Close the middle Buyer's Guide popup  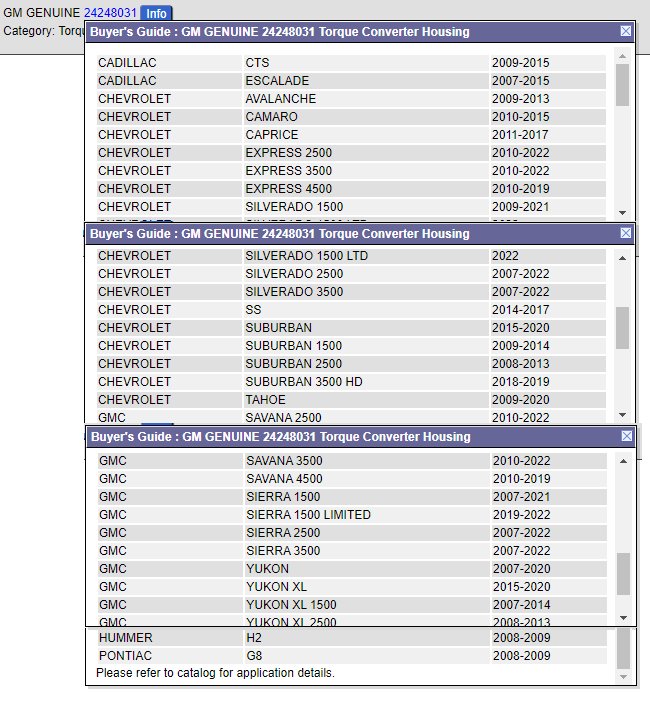pos(626,233)
